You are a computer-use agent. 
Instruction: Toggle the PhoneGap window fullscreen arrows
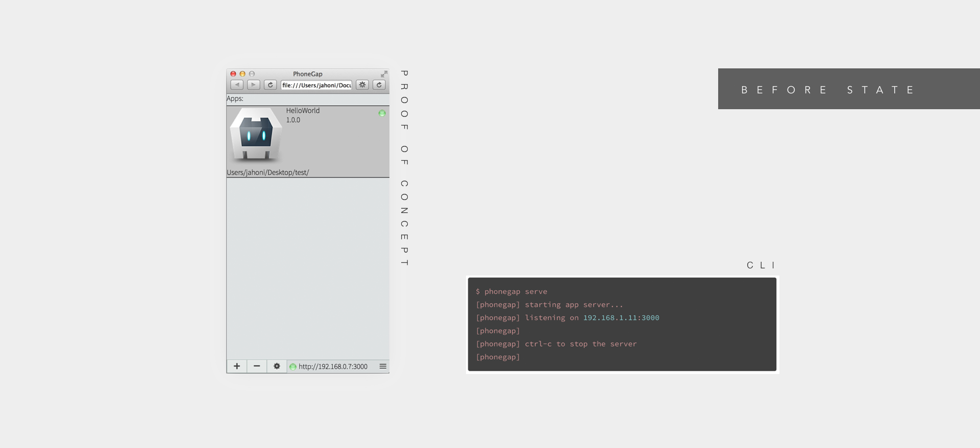point(384,74)
